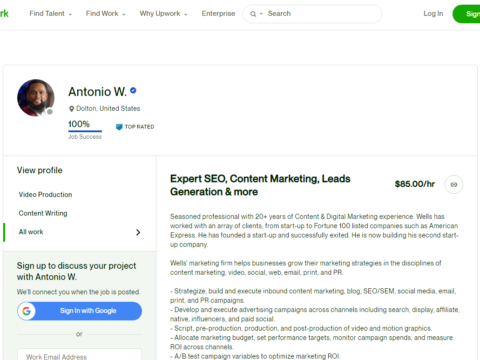Screen dimensions: 480x360
Task: Click the Log In link
Action: [433, 14]
